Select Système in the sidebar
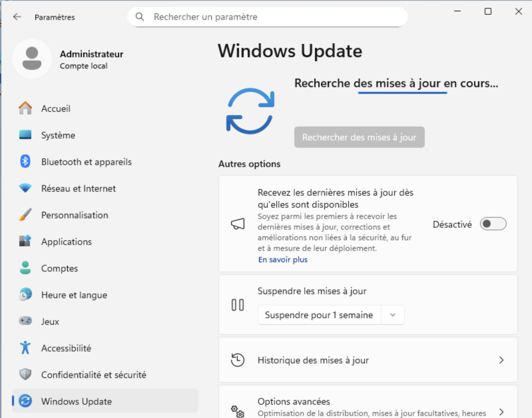 105,135
